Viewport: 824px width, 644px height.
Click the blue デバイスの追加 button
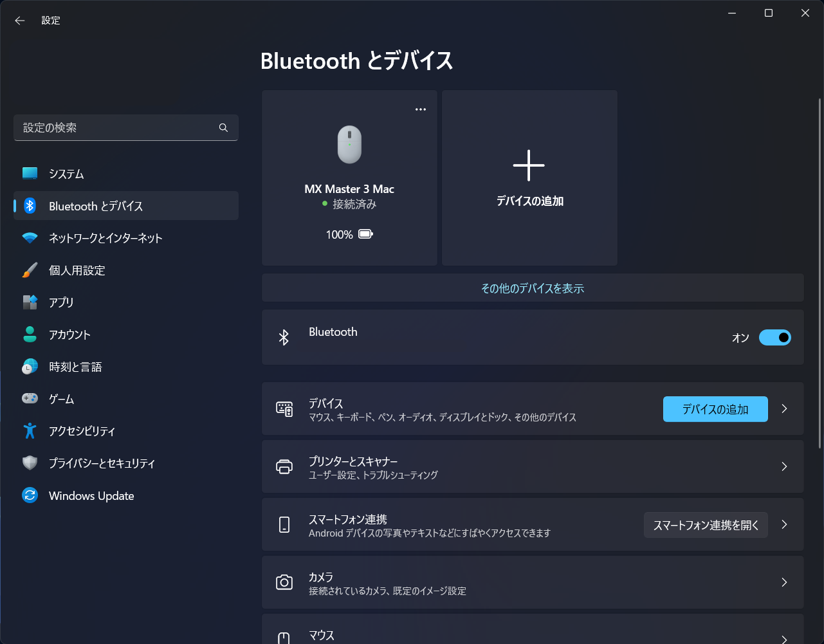pos(715,409)
